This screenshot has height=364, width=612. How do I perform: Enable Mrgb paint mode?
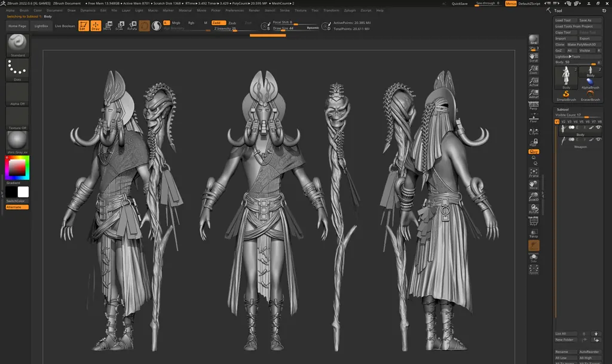176,23
